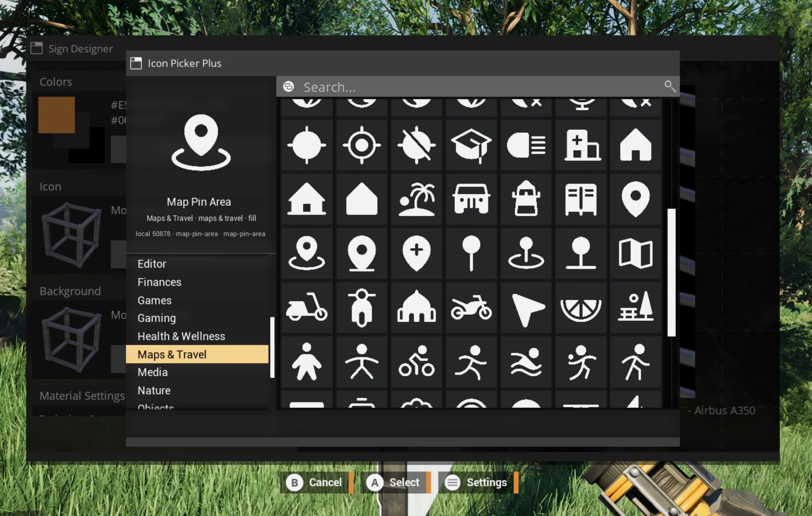812x516 pixels.
Task: Click the Icon cube thumbnail in Sign Designer
Action: [x=72, y=235]
